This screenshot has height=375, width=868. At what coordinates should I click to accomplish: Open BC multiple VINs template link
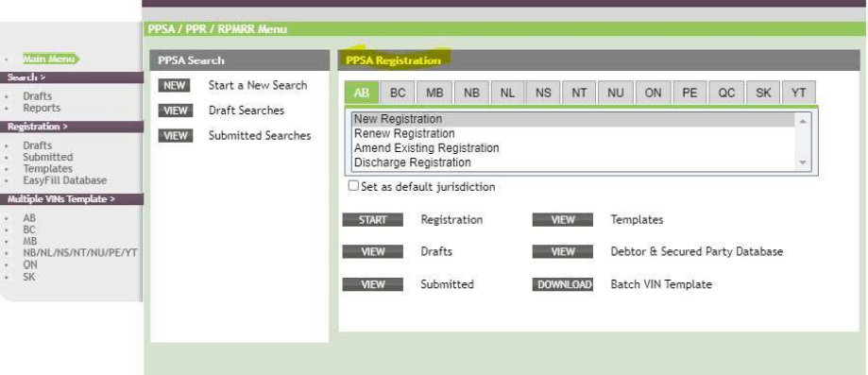point(28,230)
